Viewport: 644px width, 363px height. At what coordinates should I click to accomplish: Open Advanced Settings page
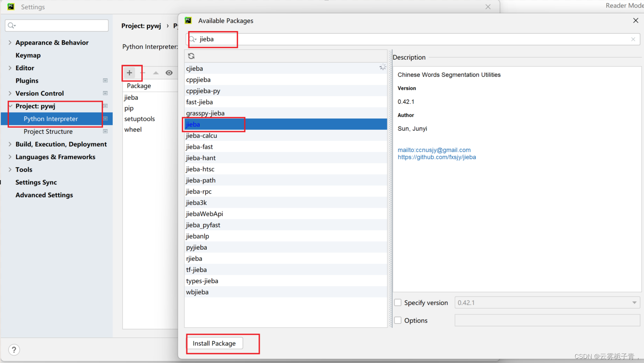pos(44,195)
